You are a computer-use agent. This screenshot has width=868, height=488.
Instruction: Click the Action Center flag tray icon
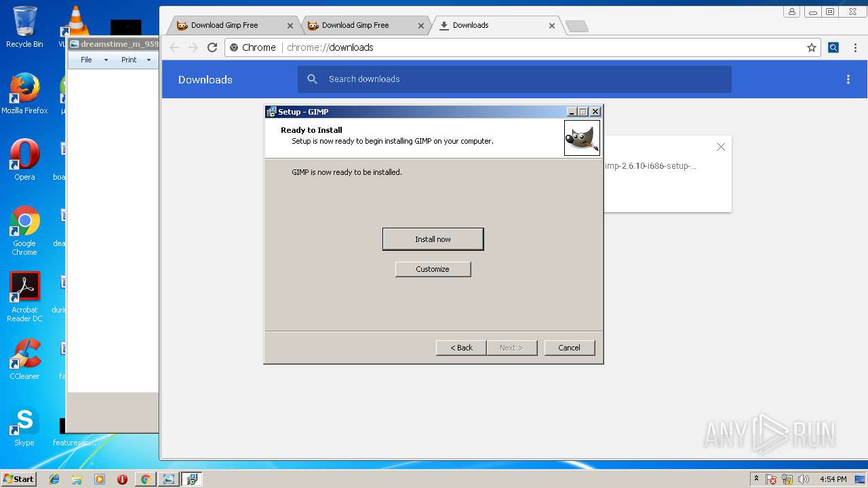click(771, 479)
